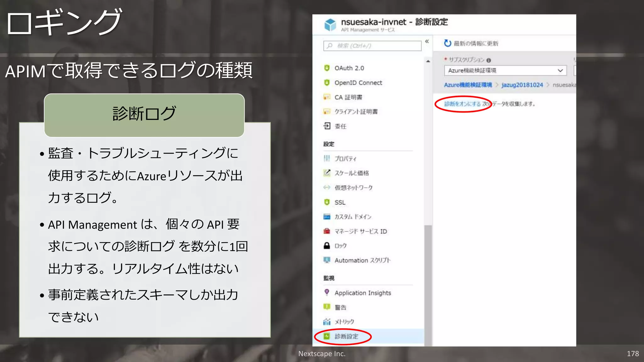644x362 pixels.
Task: Click the クライアント証明書 certificate icon
Action: click(327, 112)
